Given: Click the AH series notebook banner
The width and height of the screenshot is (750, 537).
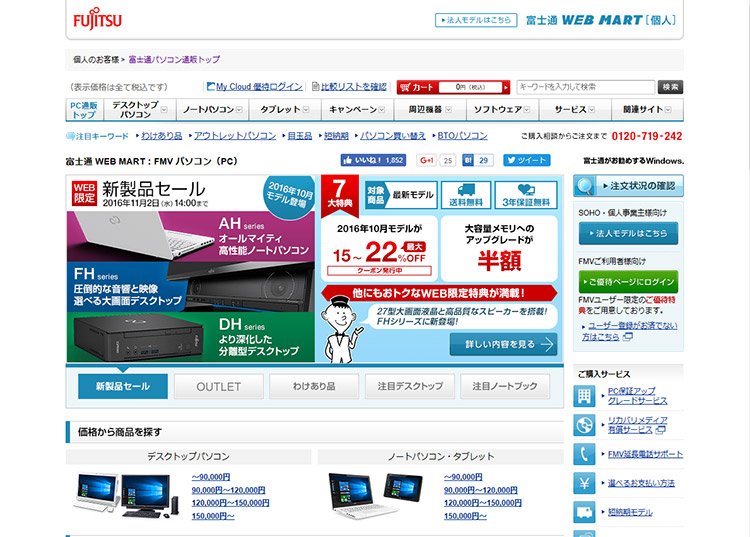Looking at the screenshot, I should (x=191, y=237).
